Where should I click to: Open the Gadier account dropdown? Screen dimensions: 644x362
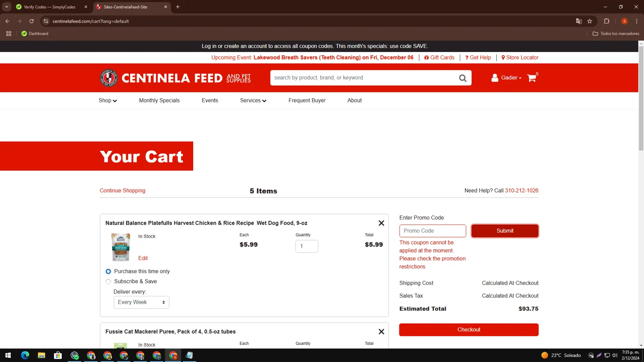pos(506,78)
